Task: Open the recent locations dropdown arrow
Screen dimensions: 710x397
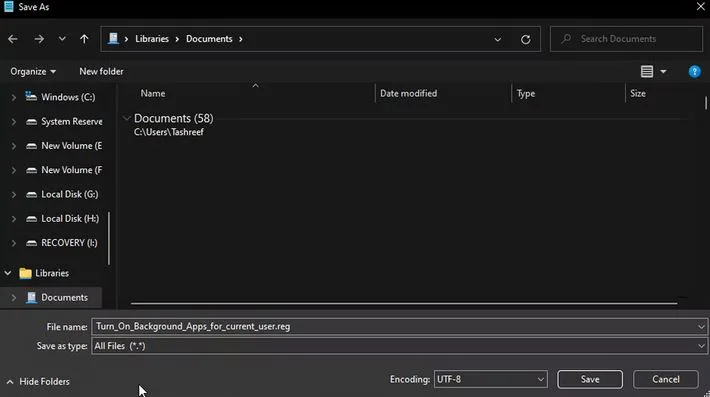Action: pos(62,39)
